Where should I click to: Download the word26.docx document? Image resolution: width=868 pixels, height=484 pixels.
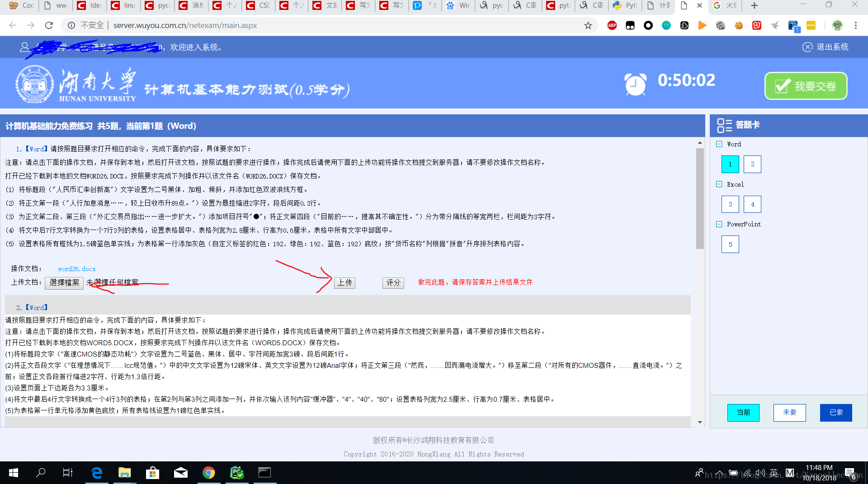click(77, 269)
